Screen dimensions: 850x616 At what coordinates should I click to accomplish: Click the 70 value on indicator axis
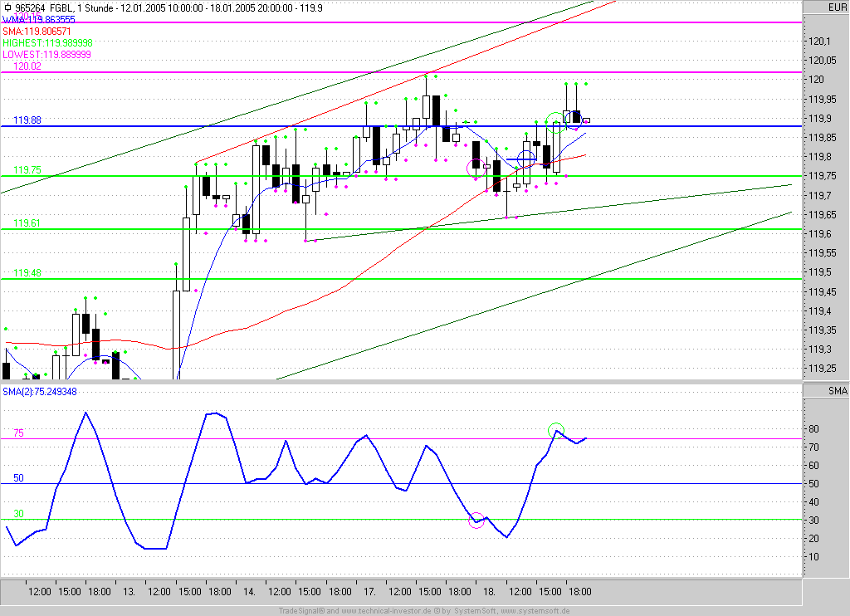pyautogui.click(x=813, y=447)
